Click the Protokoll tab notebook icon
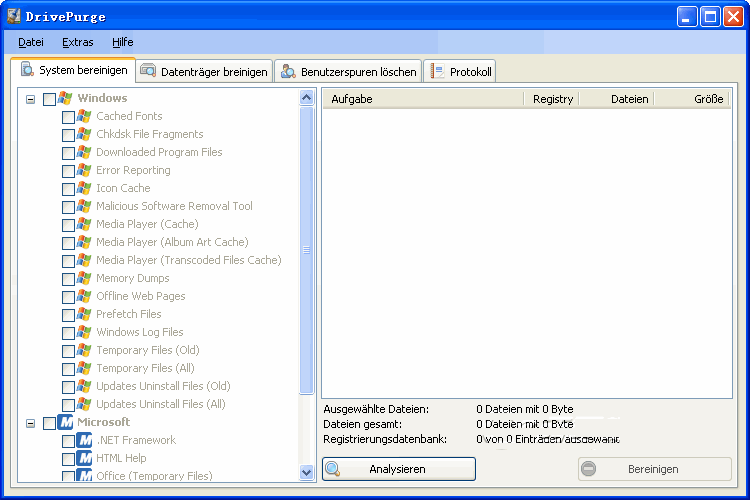This screenshot has width=750, height=500. (x=437, y=71)
